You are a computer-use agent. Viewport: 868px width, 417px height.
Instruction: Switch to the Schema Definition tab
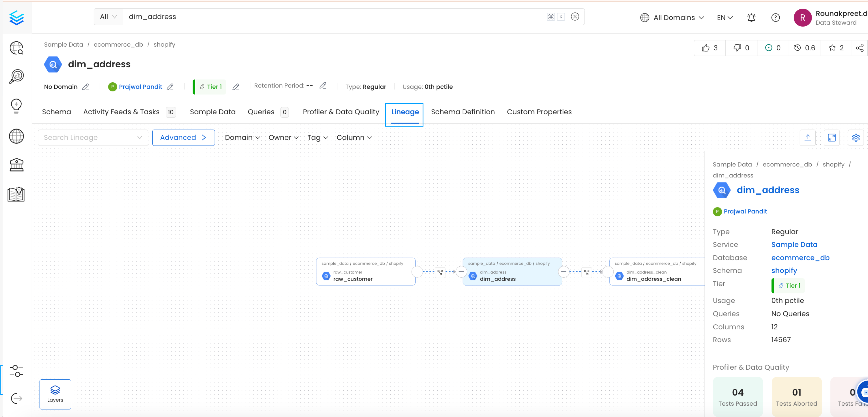tap(463, 112)
